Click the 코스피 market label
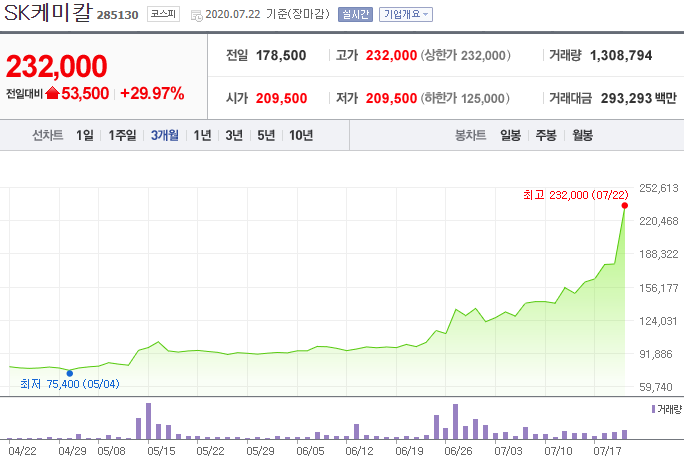Screen dimensions: 684x458 pos(163,14)
